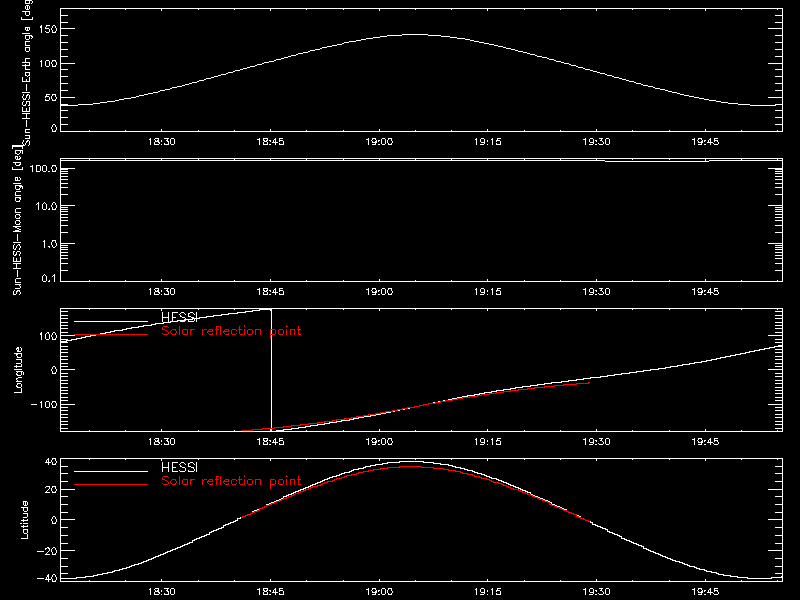Image resolution: width=800 pixels, height=600 pixels.
Task: Click the 18:45 time label under Moon angle plot
Action: (x=270, y=292)
